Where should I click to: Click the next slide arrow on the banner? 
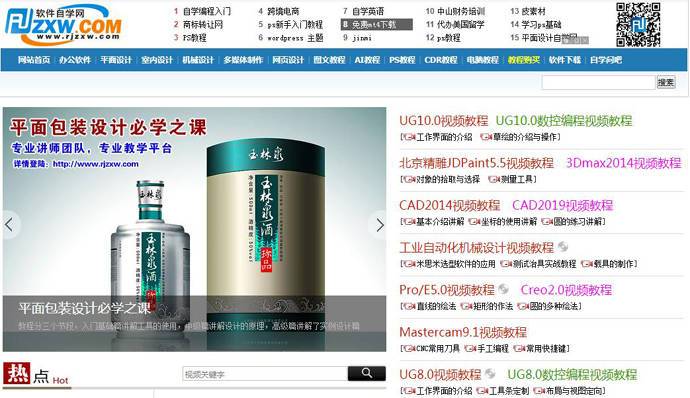[x=379, y=225]
